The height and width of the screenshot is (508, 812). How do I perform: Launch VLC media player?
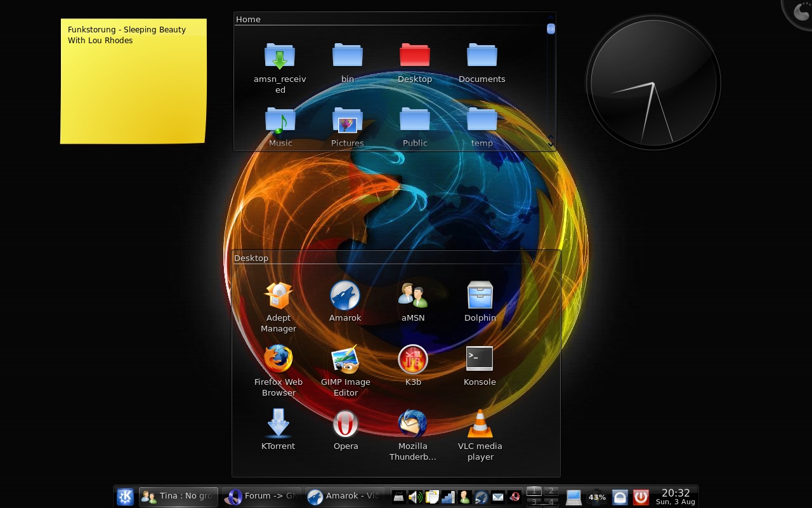[x=480, y=436]
